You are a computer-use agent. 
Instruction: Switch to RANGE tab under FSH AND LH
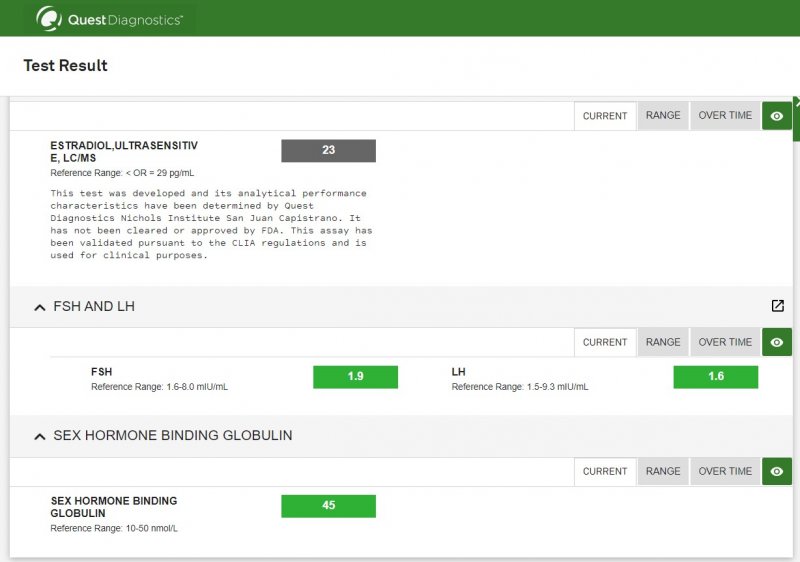coord(663,342)
